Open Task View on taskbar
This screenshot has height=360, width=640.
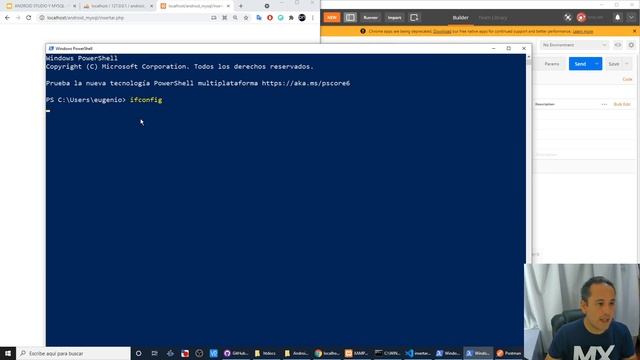[x=154, y=353]
